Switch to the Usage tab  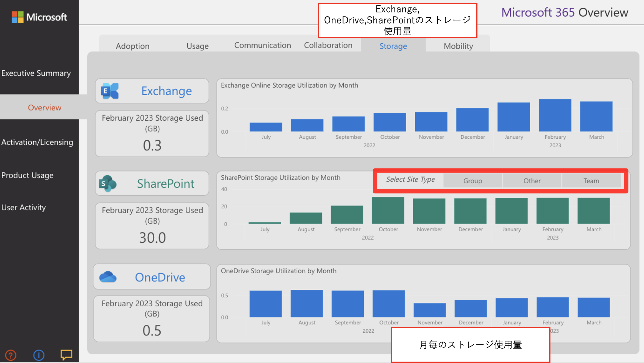coord(197,46)
